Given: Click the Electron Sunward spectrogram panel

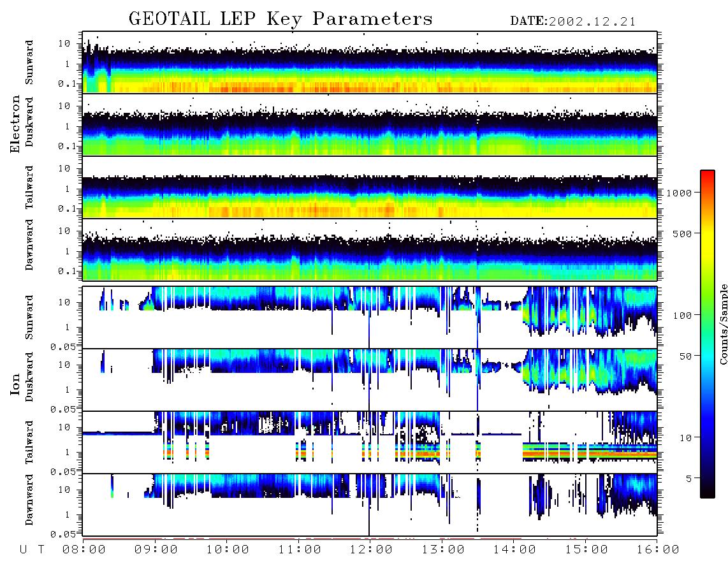Looking at the screenshot, I should pyautogui.click(x=370, y=62).
